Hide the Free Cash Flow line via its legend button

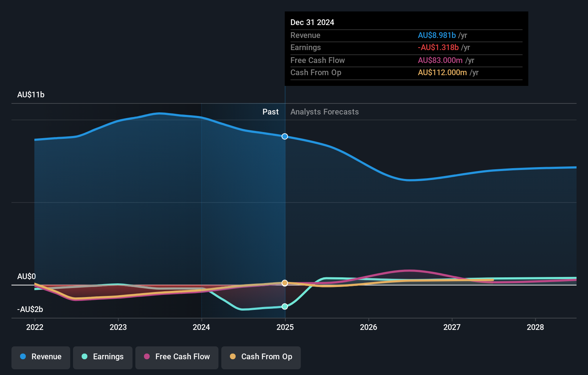pyautogui.click(x=177, y=357)
